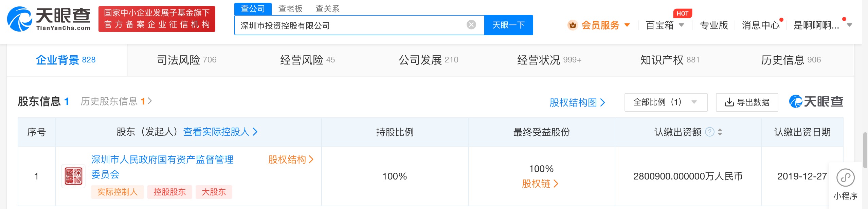Open the user account dropdown arrow
The height and width of the screenshot is (209, 868).
tap(850, 25)
